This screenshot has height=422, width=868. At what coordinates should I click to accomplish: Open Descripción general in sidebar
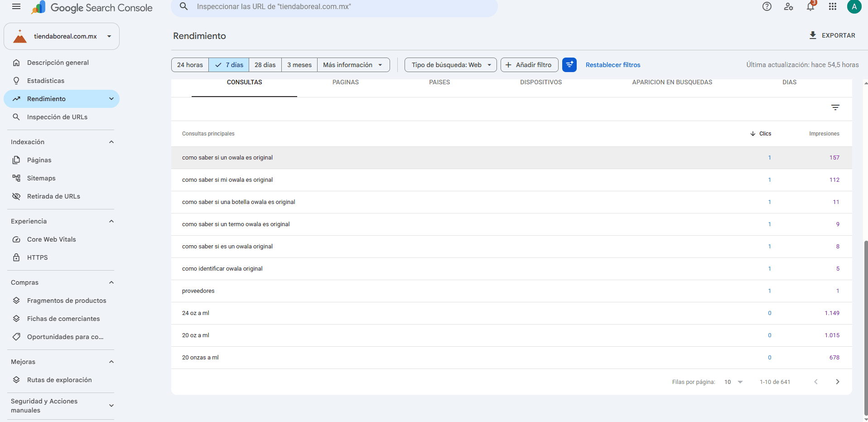(x=62, y=63)
